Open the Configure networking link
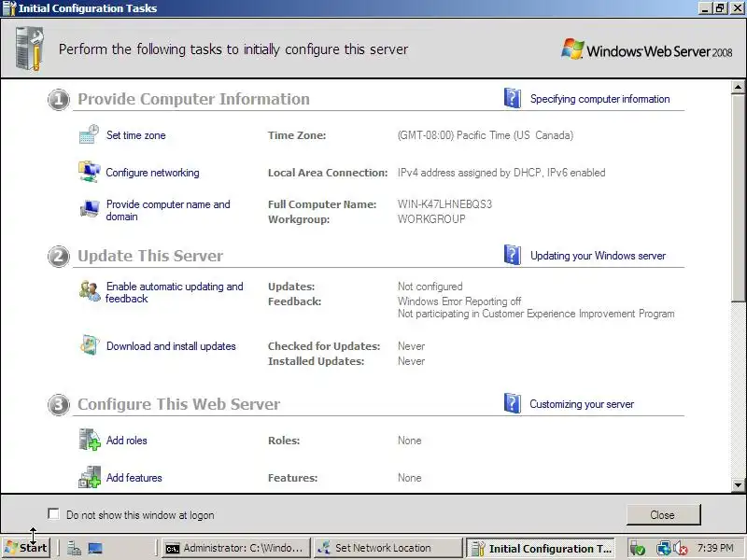The height and width of the screenshot is (560, 747). click(x=152, y=173)
